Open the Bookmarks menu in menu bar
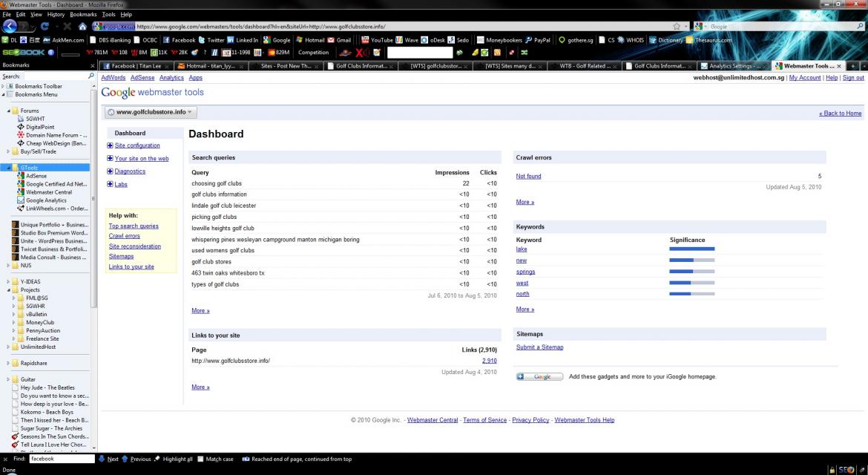 click(83, 14)
